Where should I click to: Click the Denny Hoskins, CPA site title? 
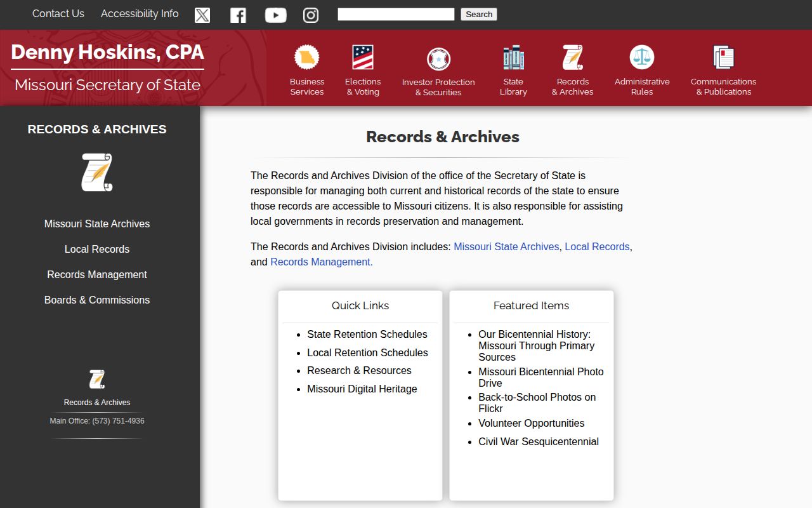click(x=107, y=52)
